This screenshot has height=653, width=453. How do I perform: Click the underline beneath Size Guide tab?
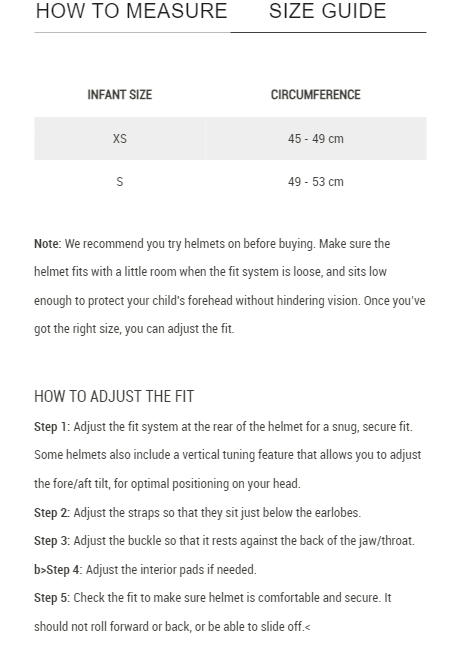(x=329, y=32)
